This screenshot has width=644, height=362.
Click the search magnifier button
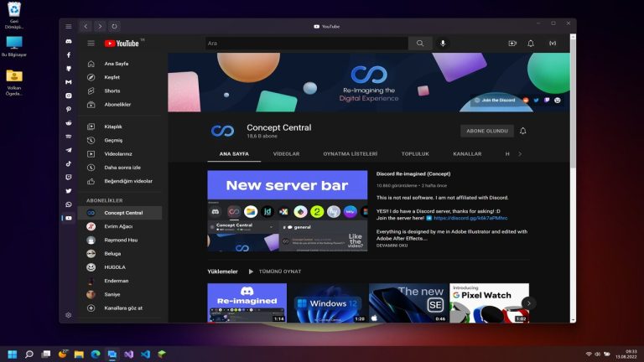coord(420,43)
